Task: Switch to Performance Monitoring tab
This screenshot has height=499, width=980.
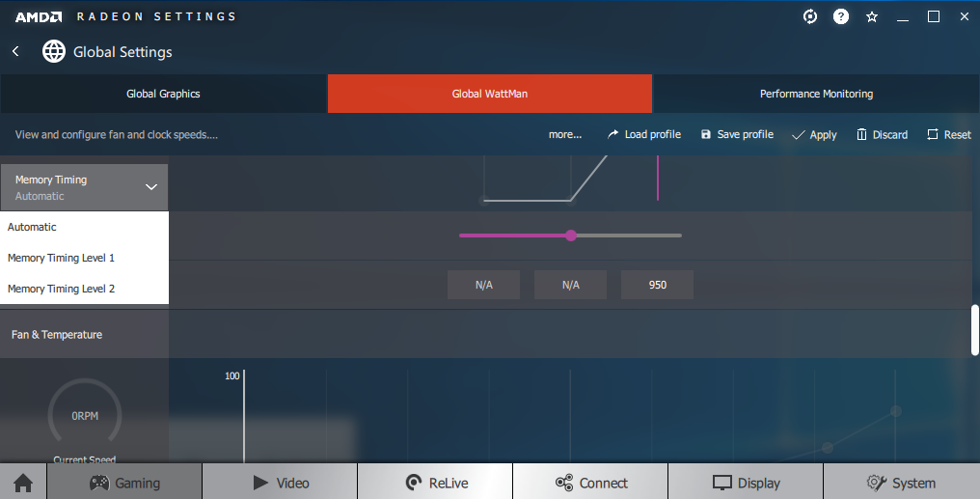Action: pos(816,94)
